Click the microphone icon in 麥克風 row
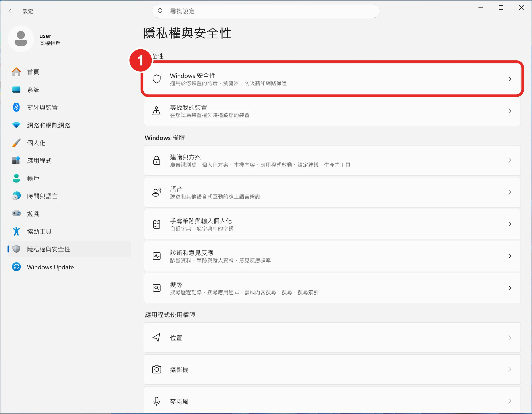This screenshot has width=532, height=414. click(x=157, y=402)
